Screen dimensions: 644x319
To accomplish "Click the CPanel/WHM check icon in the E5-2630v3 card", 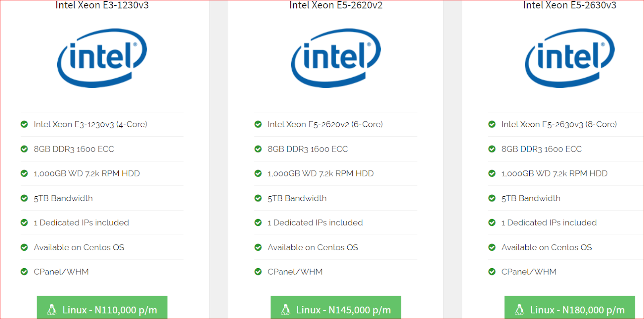I will tap(492, 272).
